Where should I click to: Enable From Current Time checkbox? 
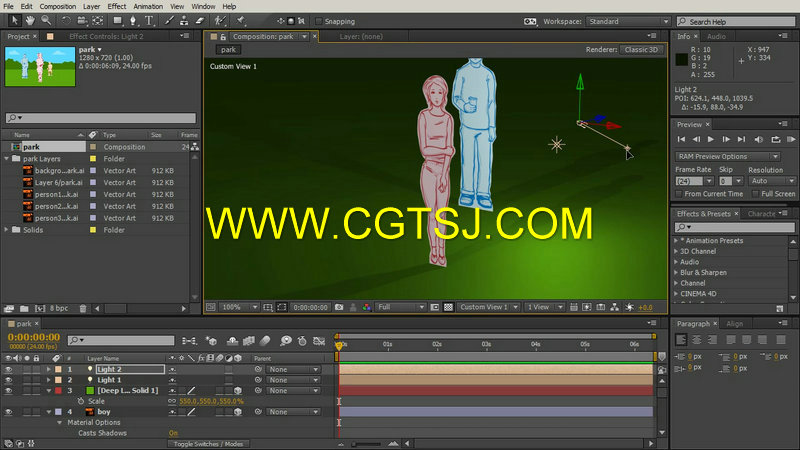(x=679, y=194)
